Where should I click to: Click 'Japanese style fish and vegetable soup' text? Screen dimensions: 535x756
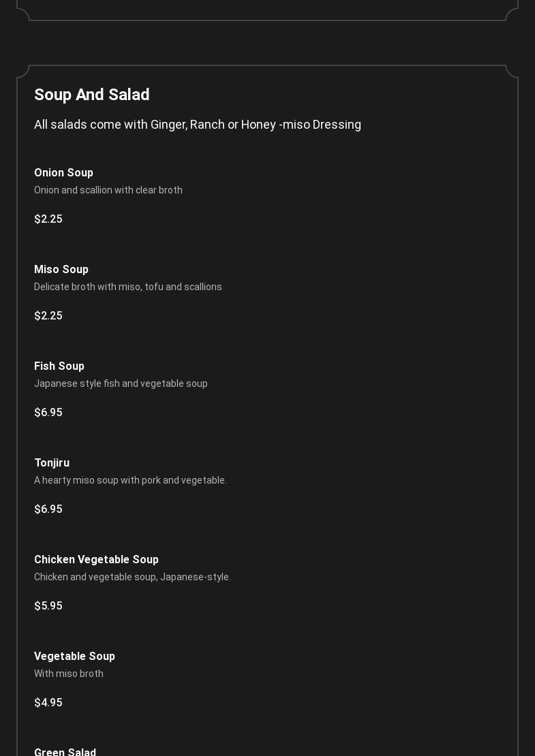click(121, 383)
